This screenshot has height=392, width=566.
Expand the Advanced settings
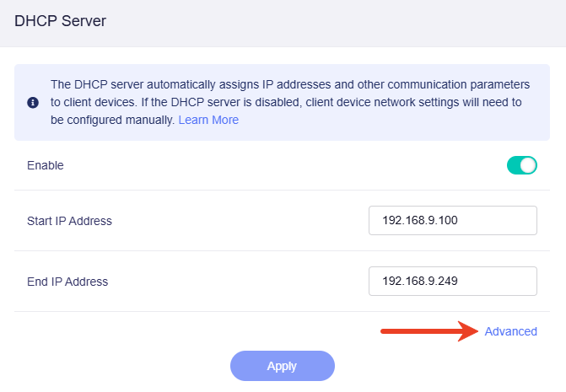510,331
